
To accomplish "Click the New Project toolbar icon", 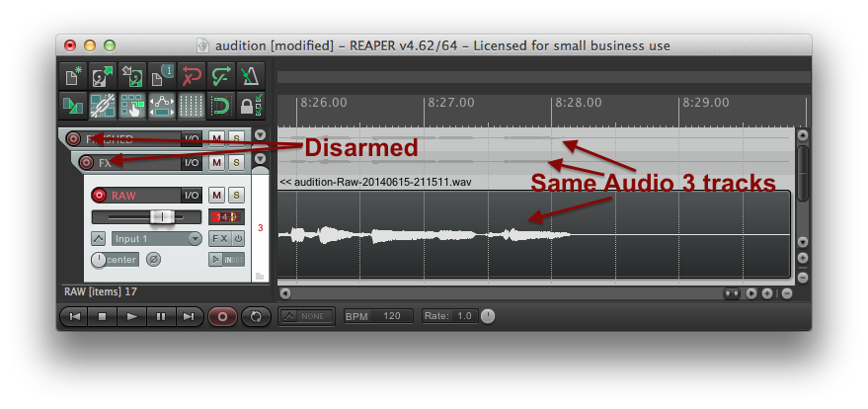I will coord(72,77).
